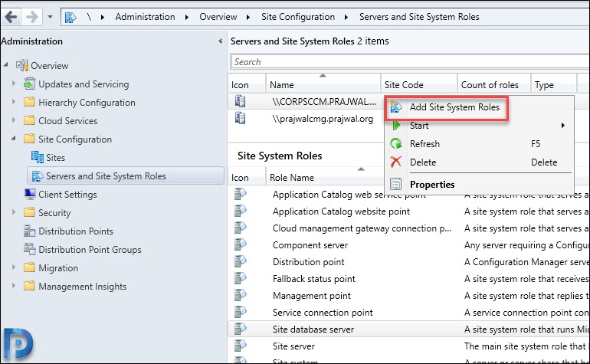Viewport: 590px width, 364px height.
Task: Click into the Search field
Action: click(x=409, y=62)
